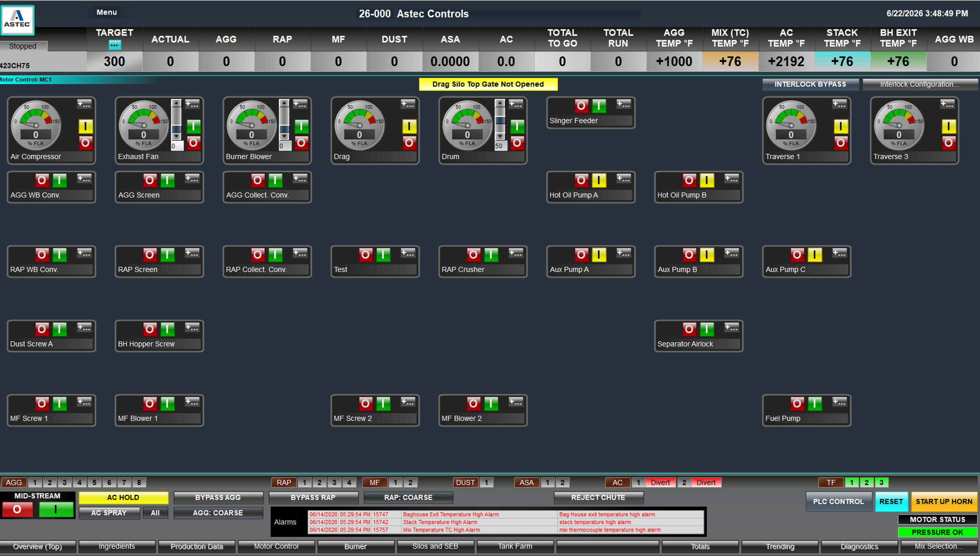Start the AGG Collect. Conv. motor
The width and height of the screenshot is (980, 556).
(275, 180)
